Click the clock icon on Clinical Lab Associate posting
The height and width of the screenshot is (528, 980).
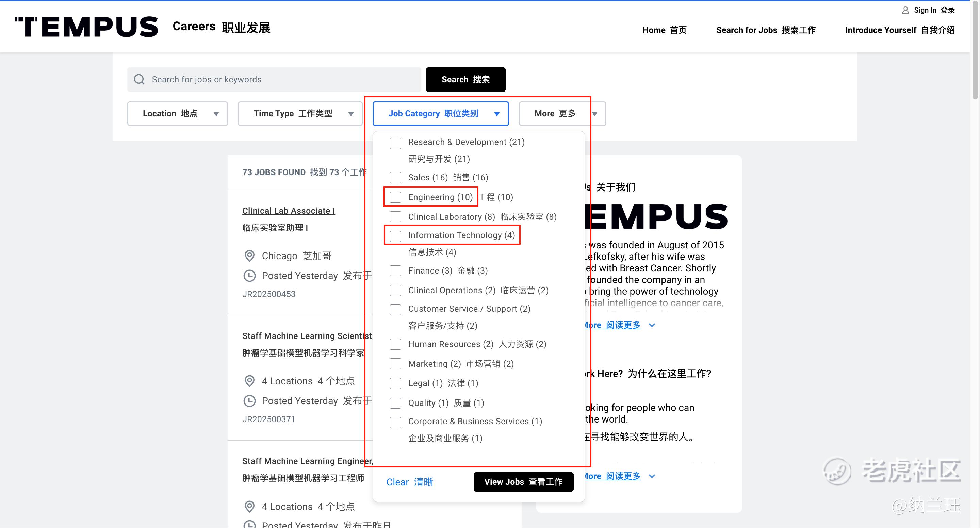(x=249, y=276)
